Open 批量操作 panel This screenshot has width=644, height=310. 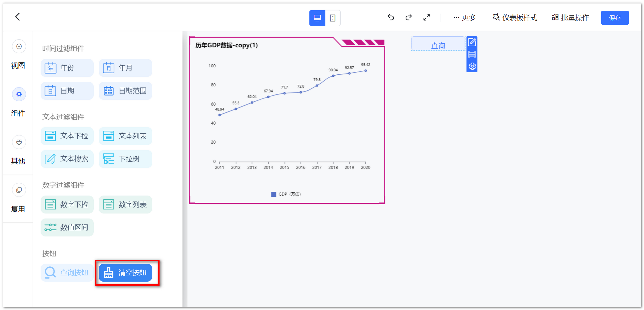coord(570,17)
